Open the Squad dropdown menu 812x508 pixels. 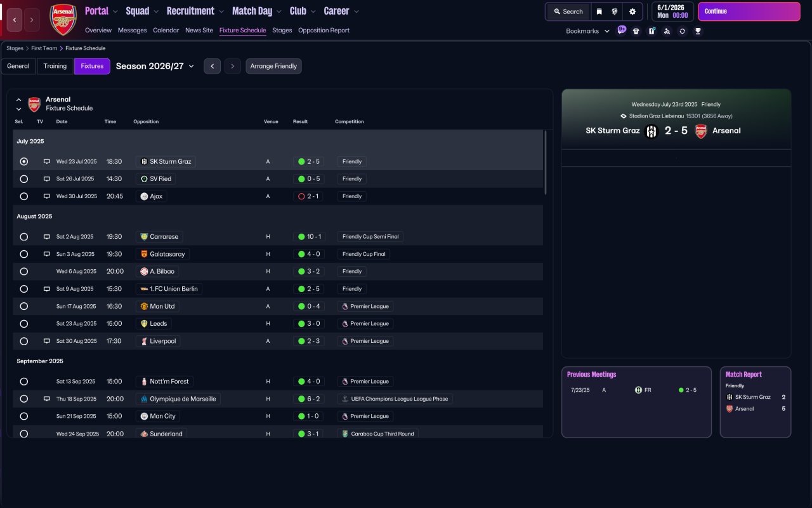(143, 11)
